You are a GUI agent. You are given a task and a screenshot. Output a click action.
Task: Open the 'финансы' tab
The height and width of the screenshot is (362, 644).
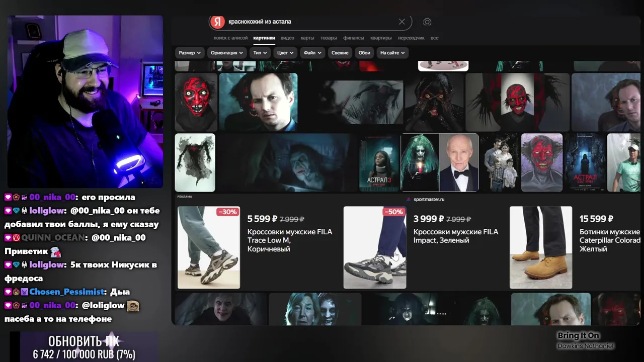pos(353,38)
